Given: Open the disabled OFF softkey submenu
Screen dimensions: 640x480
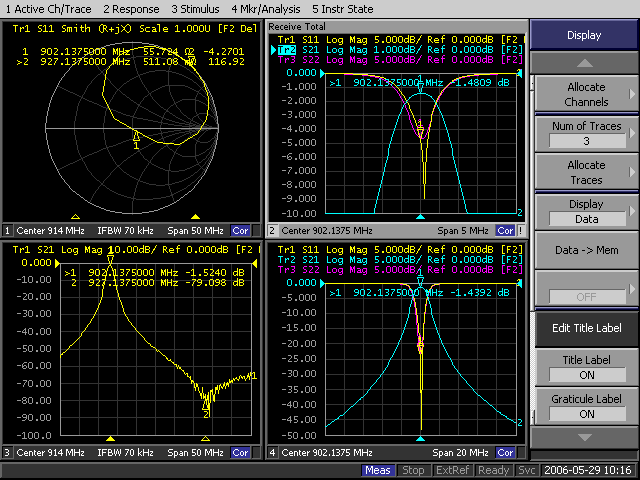Looking at the screenshot, I should tap(586, 289).
